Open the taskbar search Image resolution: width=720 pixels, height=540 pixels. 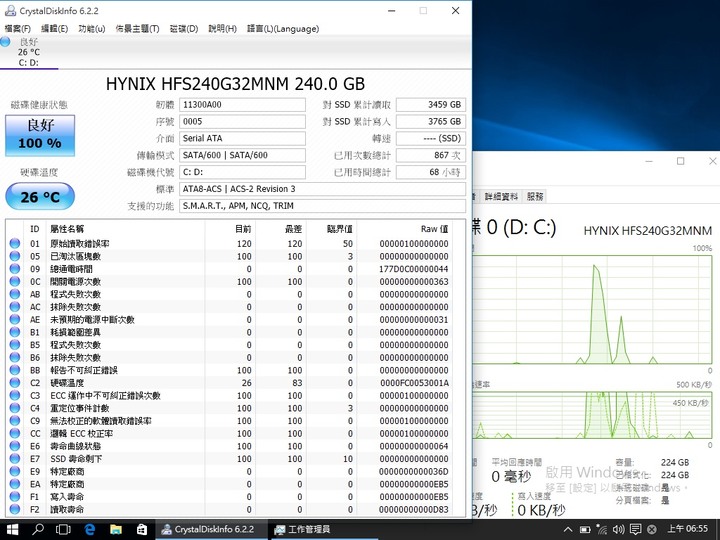click(x=38, y=529)
